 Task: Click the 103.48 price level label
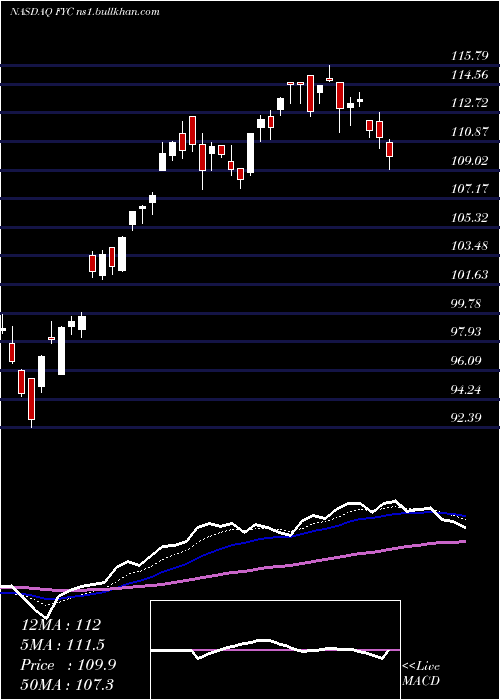(x=470, y=246)
